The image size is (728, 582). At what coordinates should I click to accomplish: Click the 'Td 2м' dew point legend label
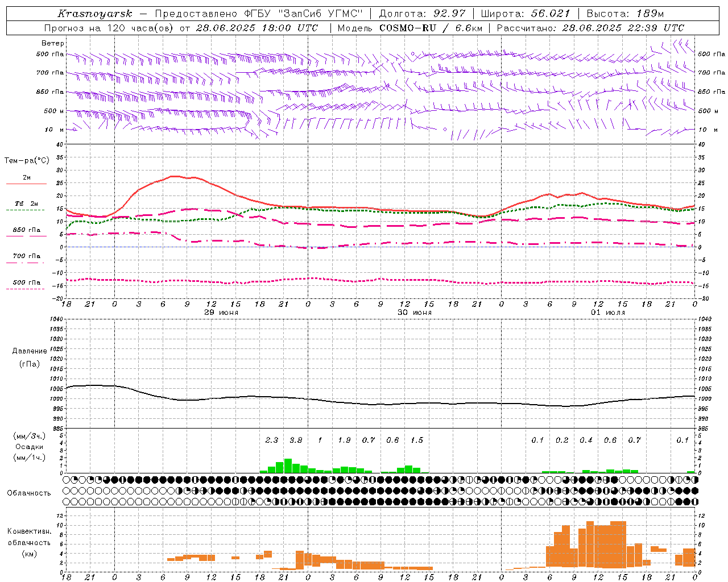coord(26,203)
